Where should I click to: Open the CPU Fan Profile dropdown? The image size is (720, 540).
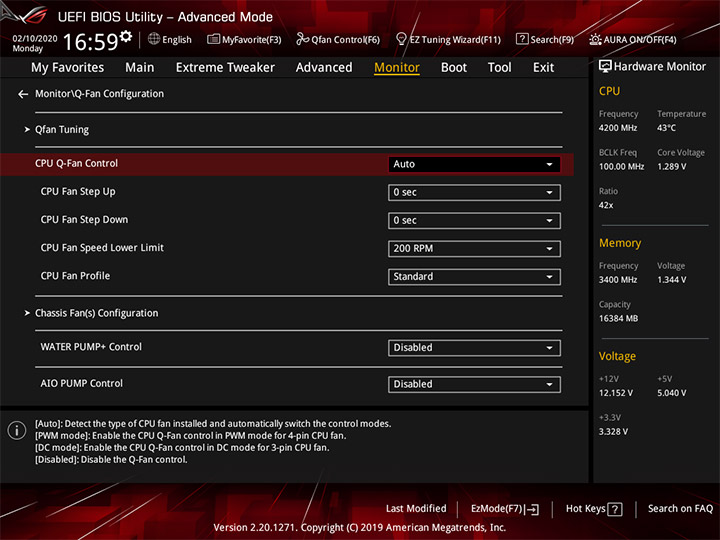pyautogui.click(x=474, y=276)
